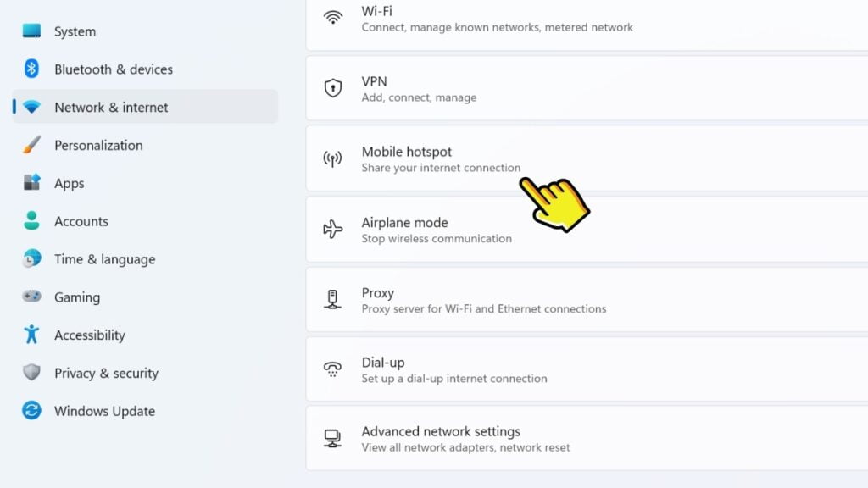
Task: Select the Personalization paintbrush icon
Action: click(x=31, y=145)
